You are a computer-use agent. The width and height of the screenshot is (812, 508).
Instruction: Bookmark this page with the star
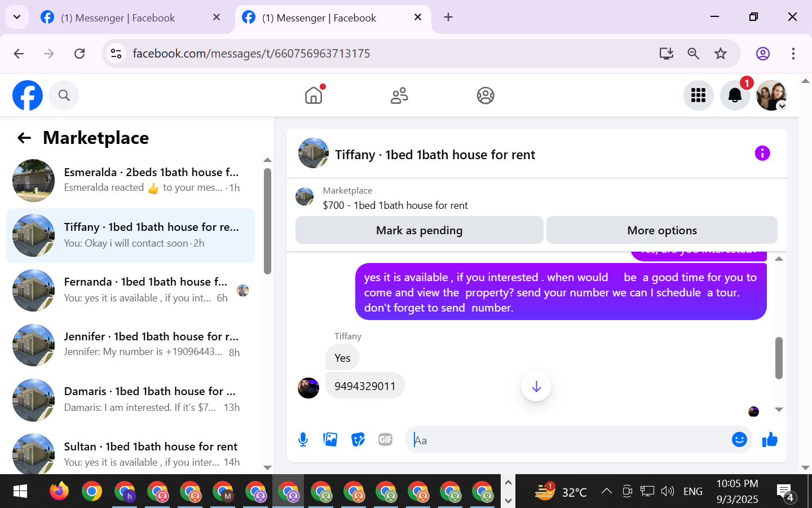tap(721, 54)
